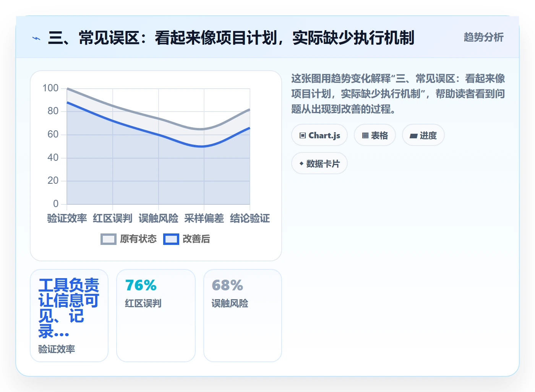Click the 红区误判 x-axis label on chart
Viewport: 535px width, 392px height.
pyautogui.click(x=113, y=219)
